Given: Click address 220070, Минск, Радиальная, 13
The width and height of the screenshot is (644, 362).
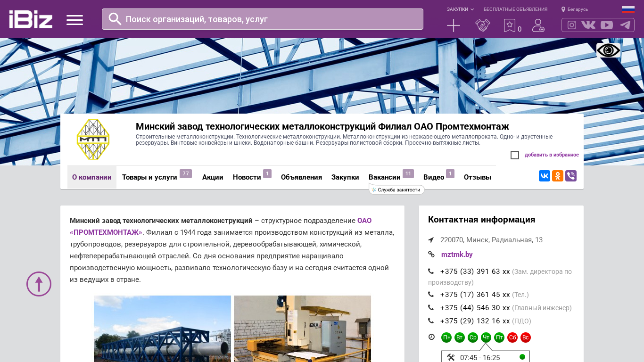Looking at the screenshot, I should [491, 240].
